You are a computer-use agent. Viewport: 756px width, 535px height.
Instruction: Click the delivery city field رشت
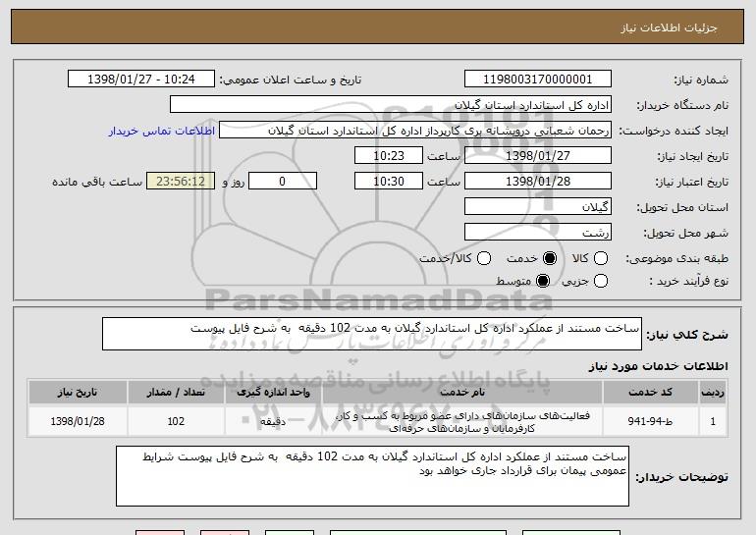(x=538, y=233)
